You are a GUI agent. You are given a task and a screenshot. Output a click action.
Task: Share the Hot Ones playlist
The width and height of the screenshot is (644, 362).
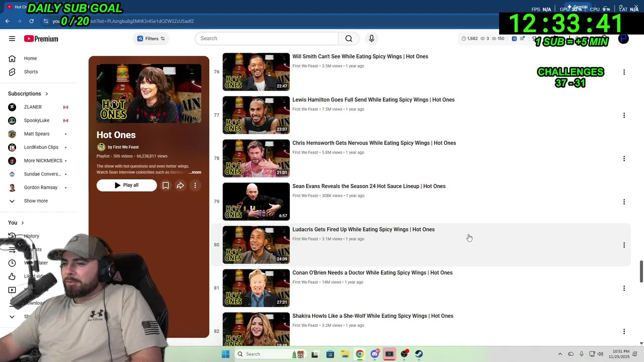point(180,186)
